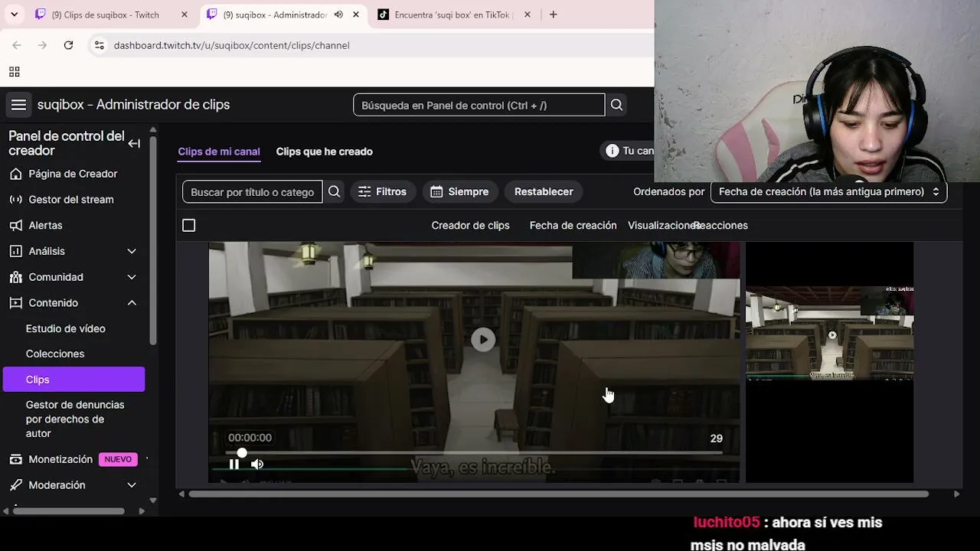This screenshot has width=980, height=551.
Task: Click the 'Reacciones' column header
Action: coord(720,225)
